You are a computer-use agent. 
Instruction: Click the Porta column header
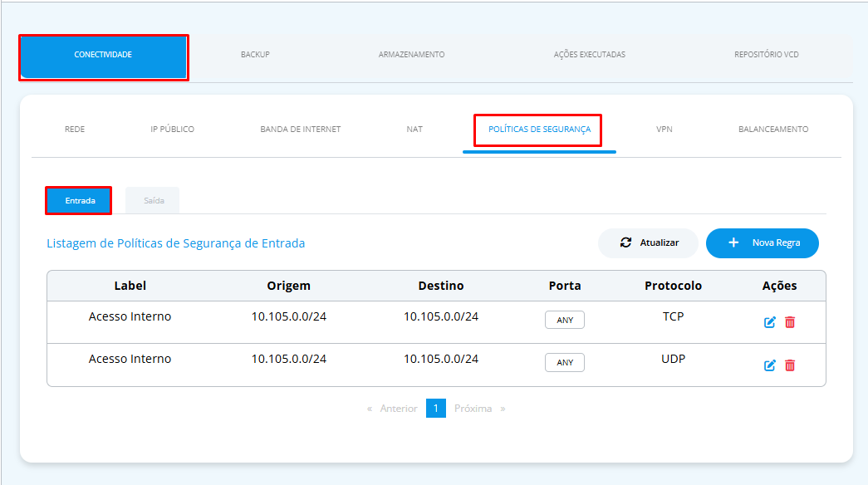tap(565, 286)
